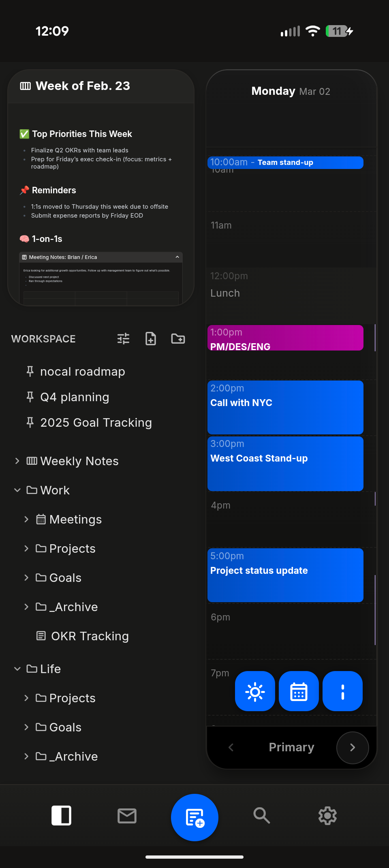The width and height of the screenshot is (389, 868).
Task: Create a new folder in the workspace
Action: (178, 339)
